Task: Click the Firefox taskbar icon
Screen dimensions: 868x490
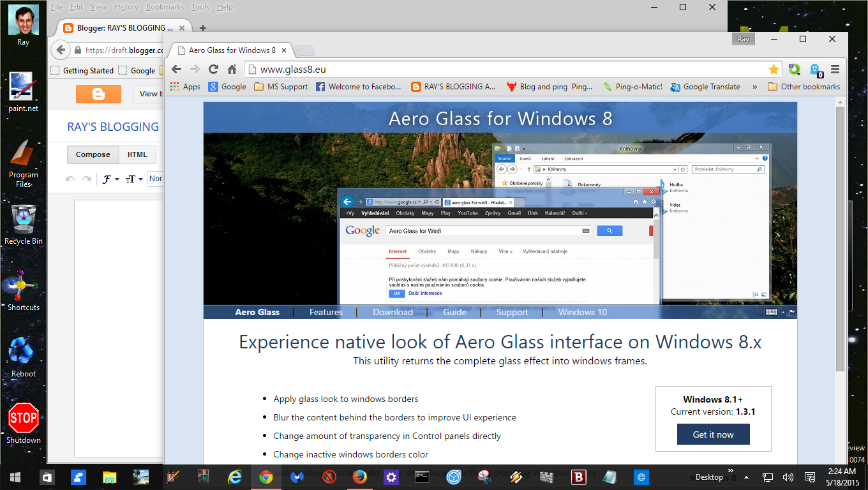Action: tap(360, 477)
